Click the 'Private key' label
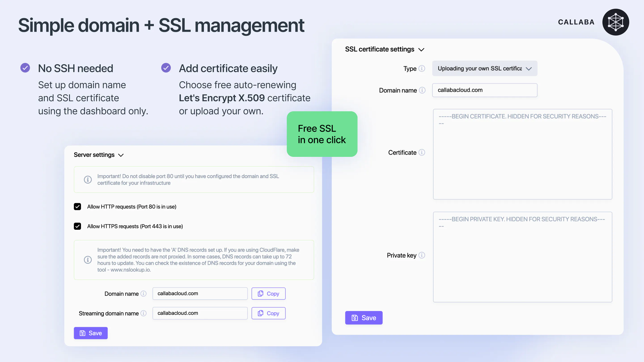 [x=402, y=255]
